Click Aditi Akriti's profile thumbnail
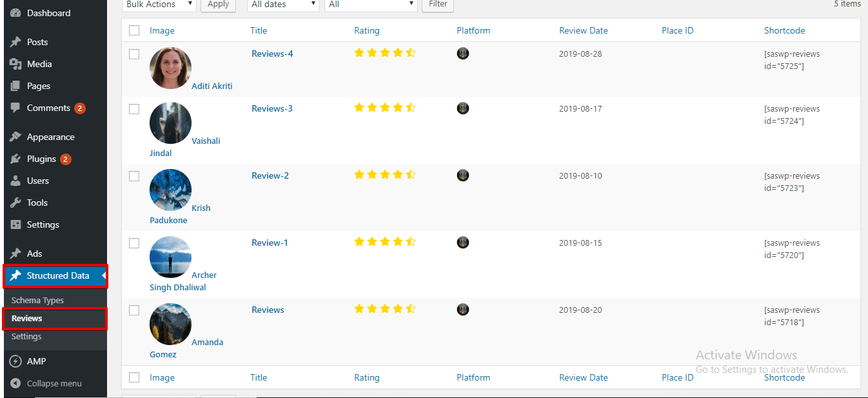The height and width of the screenshot is (398, 868). pos(170,67)
